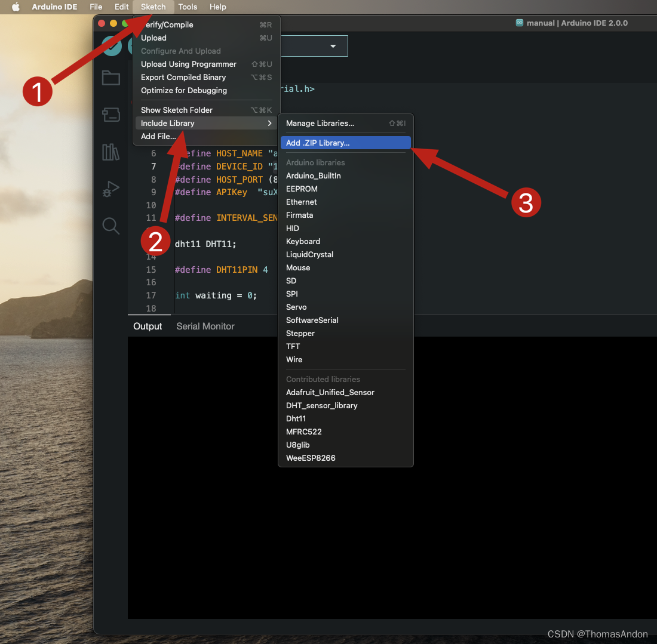Viewport: 657px width, 644px height.
Task: Open the Debug sidebar icon
Action: pyautogui.click(x=111, y=189)
